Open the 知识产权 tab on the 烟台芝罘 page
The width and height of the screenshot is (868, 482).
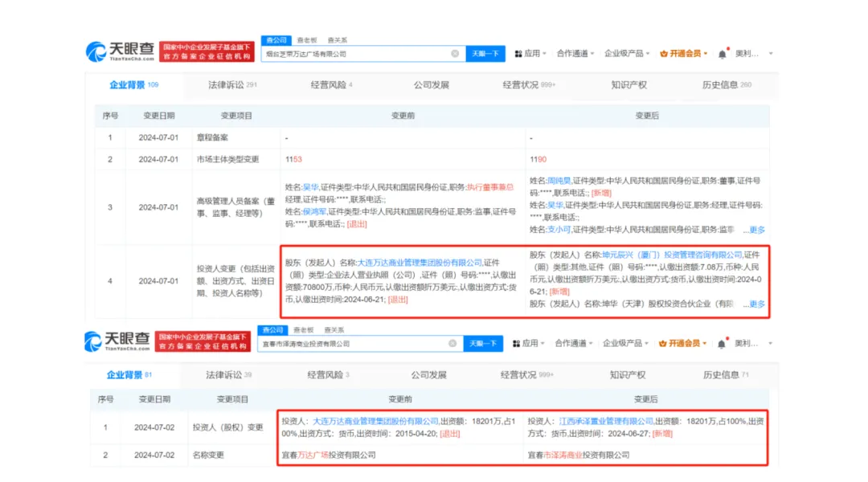(628, 84)
